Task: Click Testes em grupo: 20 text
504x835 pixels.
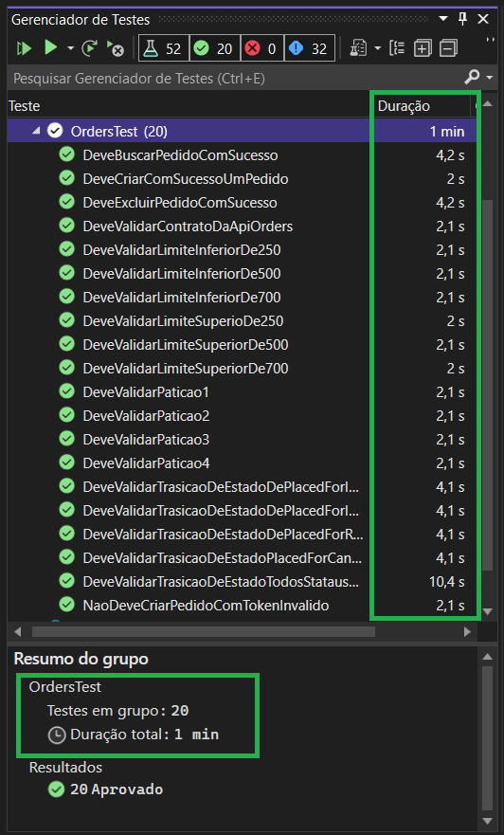Action: tap(117, 711)
